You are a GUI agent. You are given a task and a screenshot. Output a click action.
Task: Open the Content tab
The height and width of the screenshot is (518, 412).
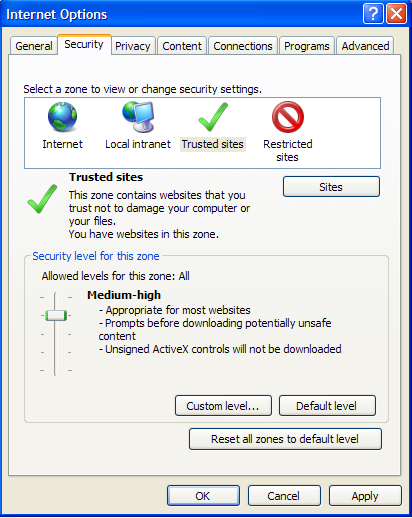(182, 46)
